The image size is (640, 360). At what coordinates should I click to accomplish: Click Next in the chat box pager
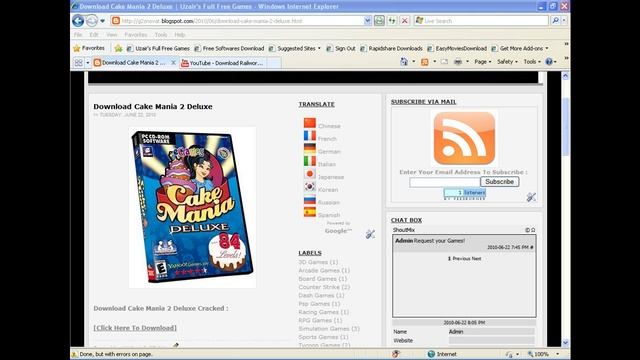(476, 259)
